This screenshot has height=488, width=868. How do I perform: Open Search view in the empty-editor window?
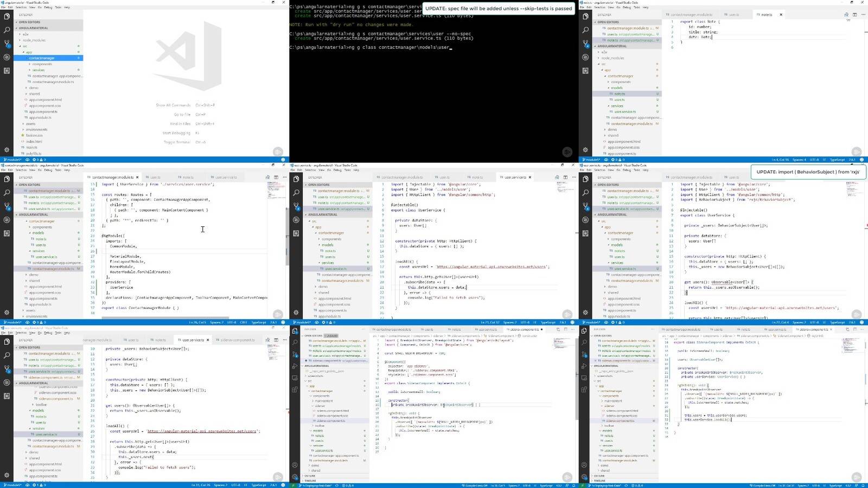coord(7,30)
